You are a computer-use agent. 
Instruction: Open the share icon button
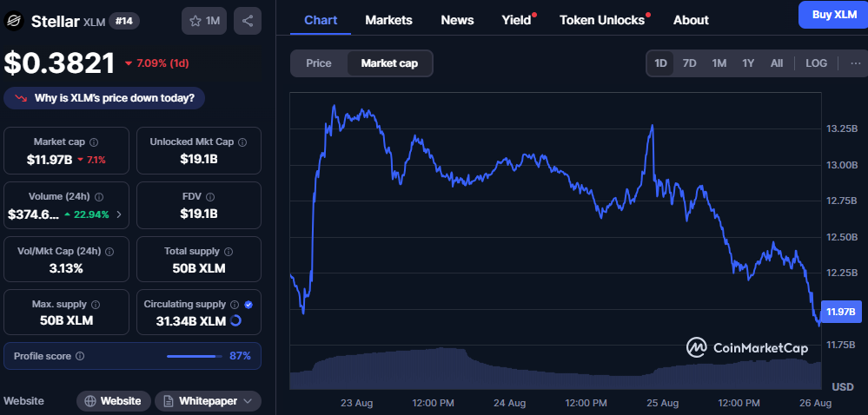click(248, 21)
